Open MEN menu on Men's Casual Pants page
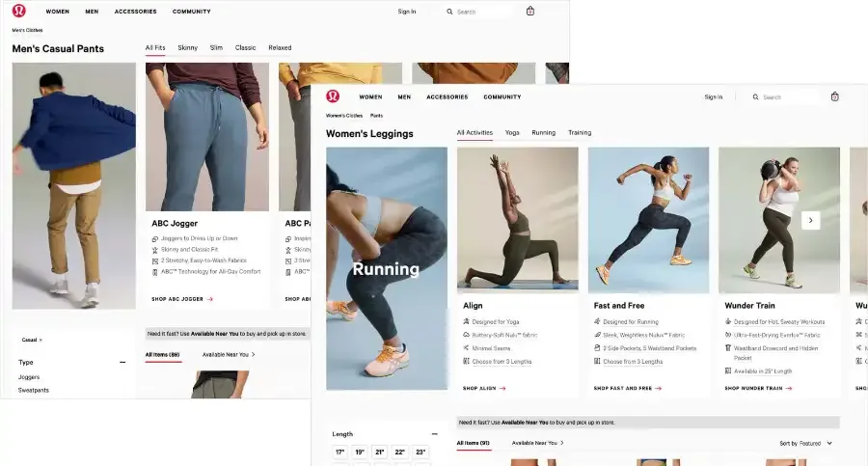The width and height of the screenshot is (868, 466). (x=92, y=12)
